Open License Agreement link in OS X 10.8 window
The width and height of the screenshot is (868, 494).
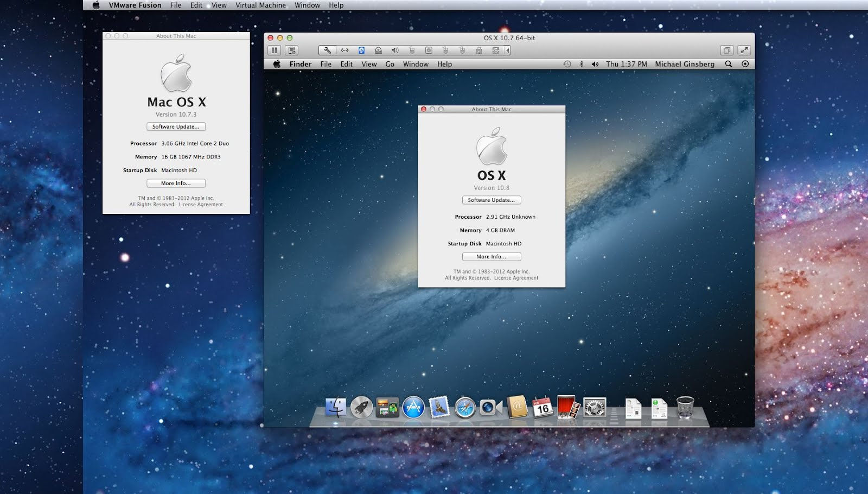(x=516, y=278)
